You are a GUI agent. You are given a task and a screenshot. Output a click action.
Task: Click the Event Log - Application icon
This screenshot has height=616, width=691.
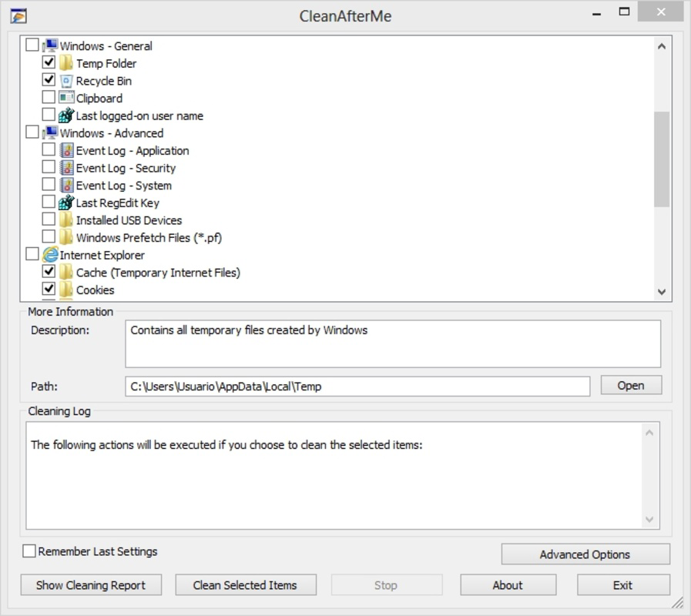(66, 150)
